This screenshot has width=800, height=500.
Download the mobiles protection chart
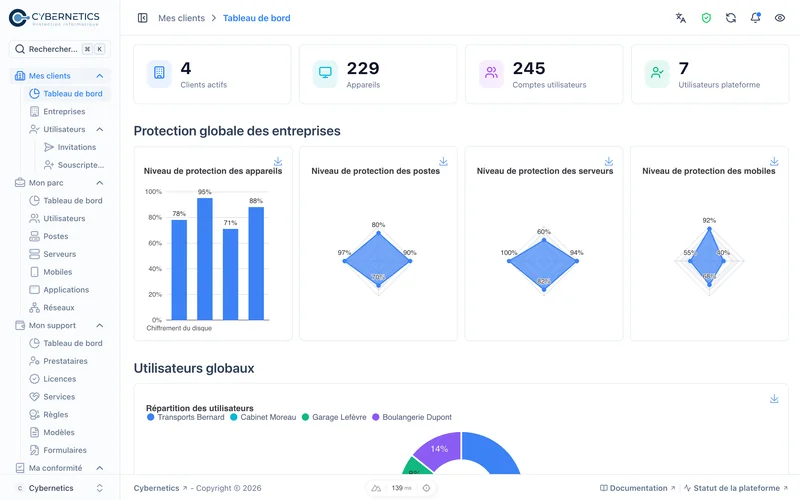click(x=774, y=161)
